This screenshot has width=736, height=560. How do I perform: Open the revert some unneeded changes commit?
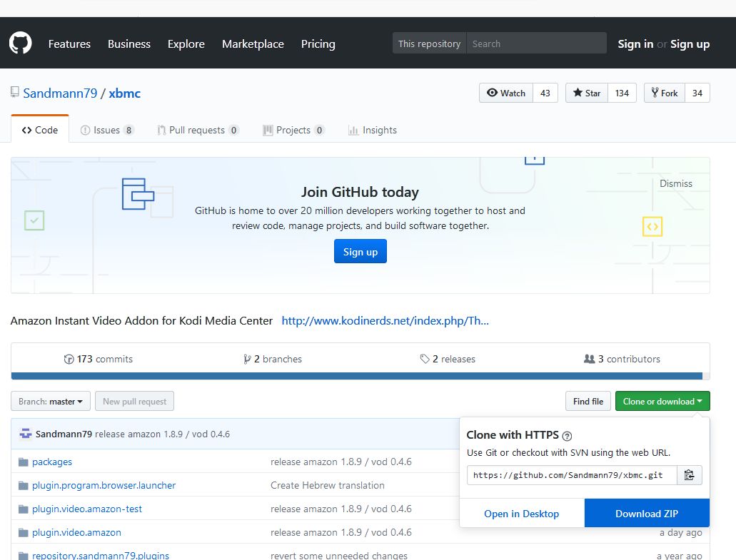(x=339, y=555)
